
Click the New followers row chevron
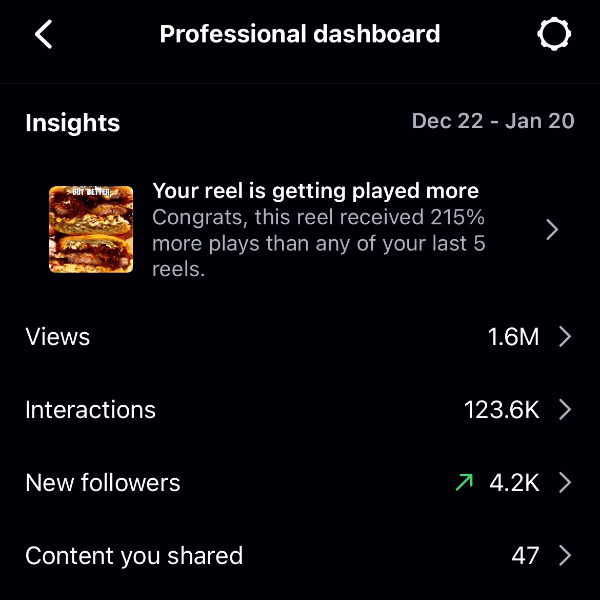tap(565, 483)
